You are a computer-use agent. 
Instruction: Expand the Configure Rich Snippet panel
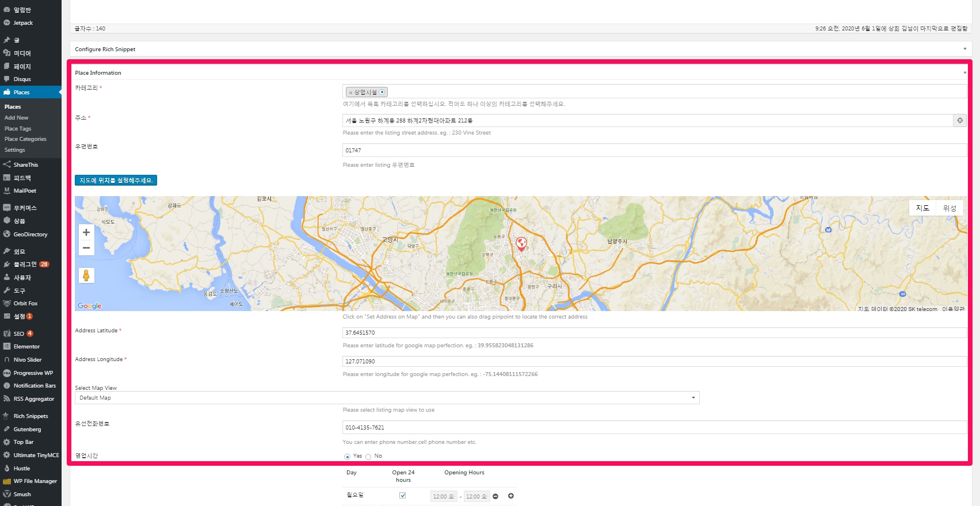[x=965, y=49]
